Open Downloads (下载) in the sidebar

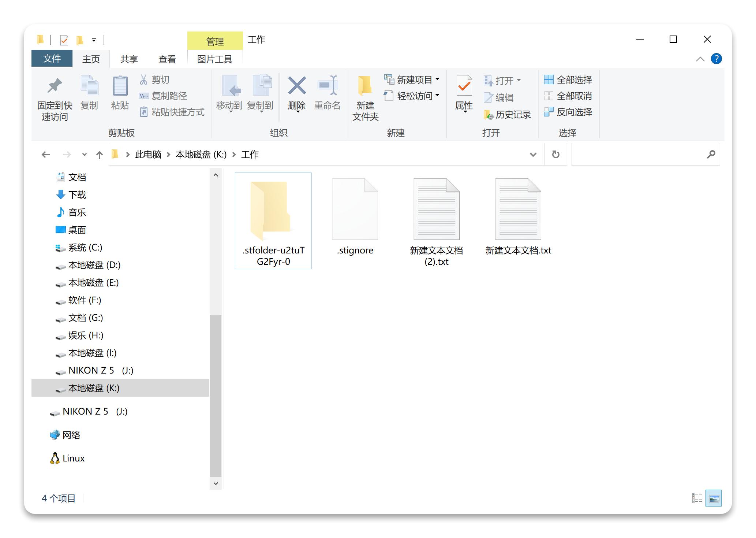[x=71, y=195]
